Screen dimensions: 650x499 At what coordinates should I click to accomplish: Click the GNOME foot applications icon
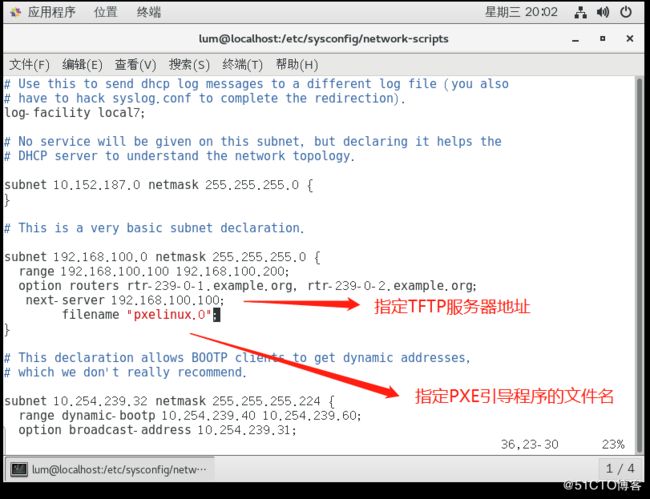click(16, 12)
